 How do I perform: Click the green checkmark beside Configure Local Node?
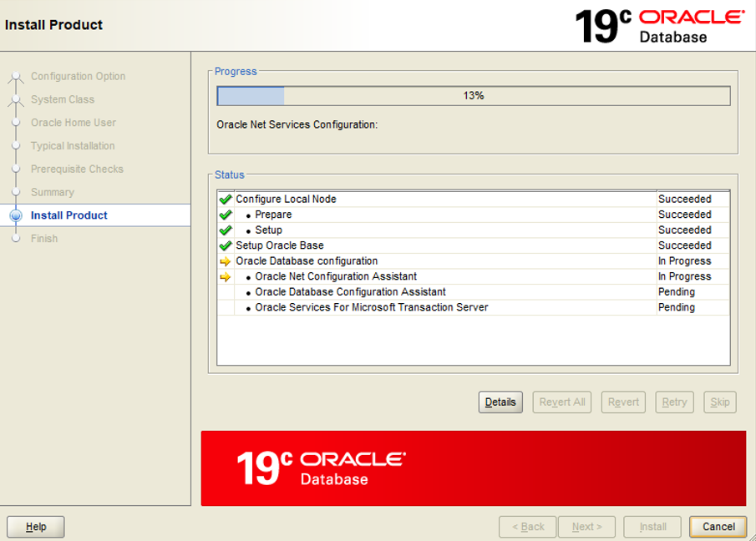[226, 199]
